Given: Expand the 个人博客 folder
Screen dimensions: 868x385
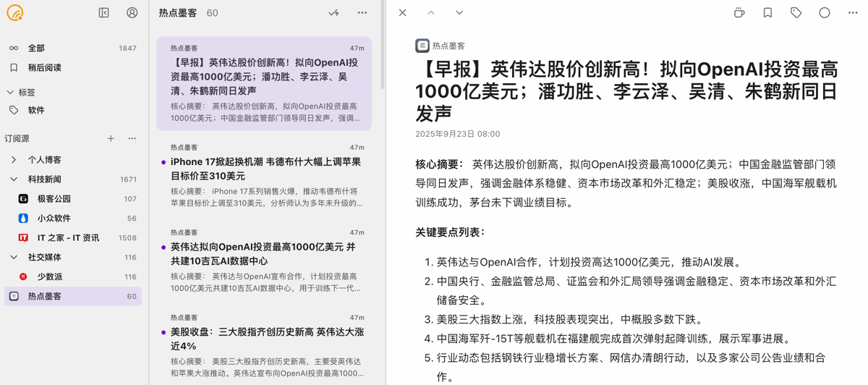Looking at the screenshot, I should [x=14, y=160].
